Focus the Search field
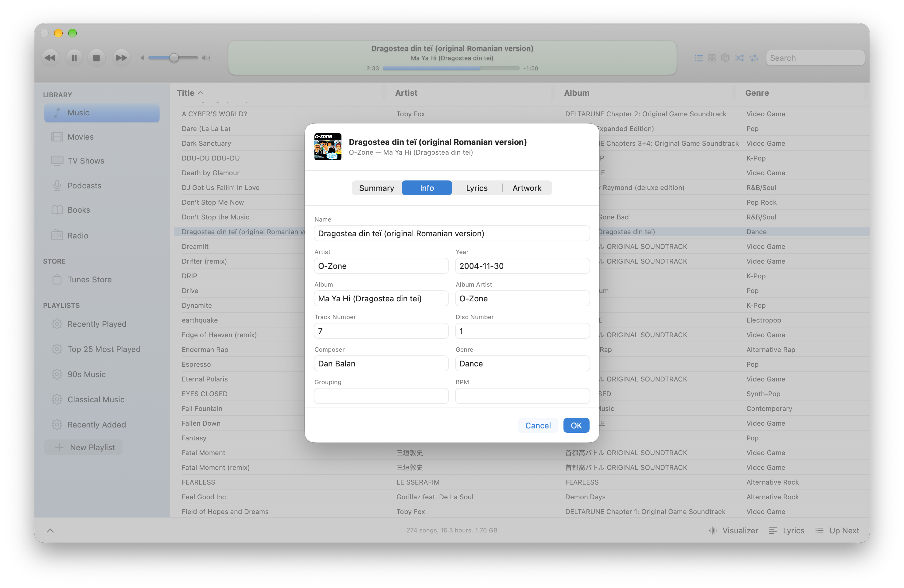904x588 pixels. point(815,58)
